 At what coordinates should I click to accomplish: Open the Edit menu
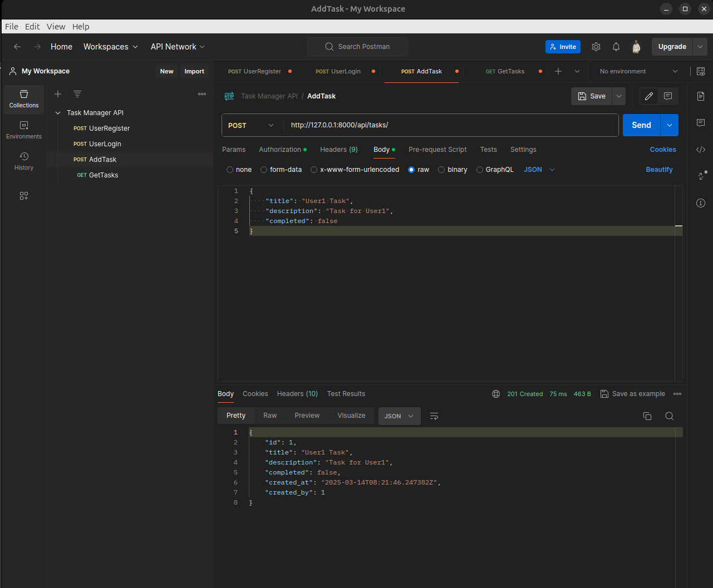(32, 27)
